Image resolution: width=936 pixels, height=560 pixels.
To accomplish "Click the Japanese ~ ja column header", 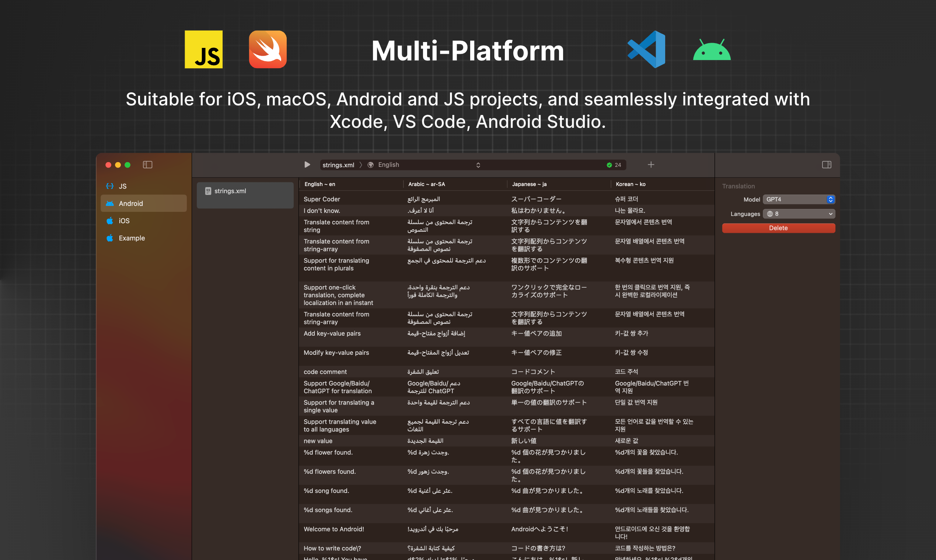I will click(529, 184).
